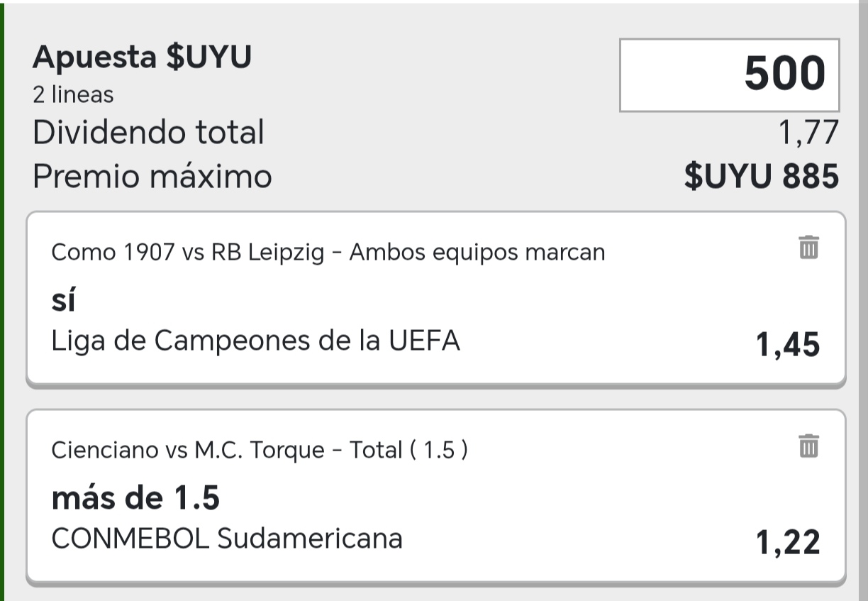Open the Cienciano vs M.C. Torque match title
Viewport: 868px width, 601px height.
tap(260, 450)
